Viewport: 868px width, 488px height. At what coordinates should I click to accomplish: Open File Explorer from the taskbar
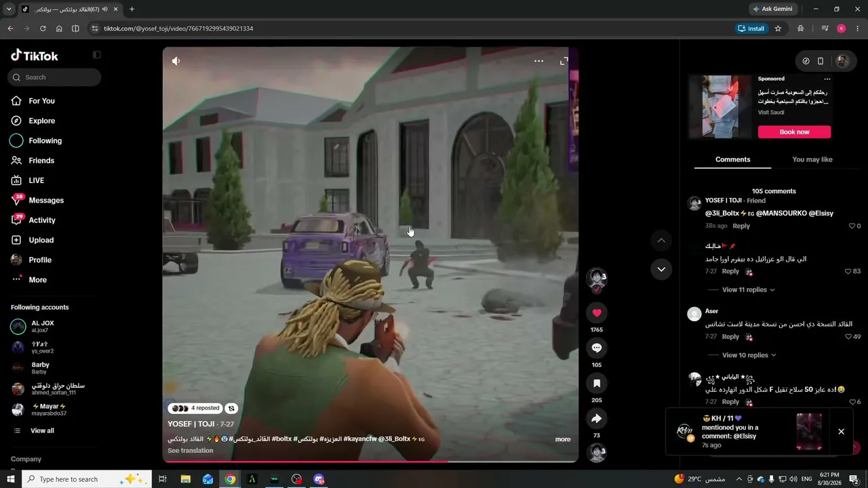click(x=185, y=479)
